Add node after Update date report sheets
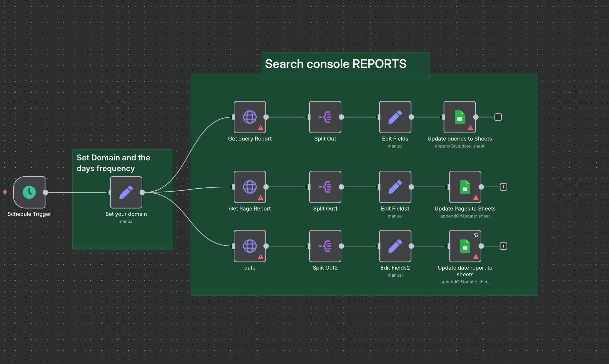 (x=503, y=246)
